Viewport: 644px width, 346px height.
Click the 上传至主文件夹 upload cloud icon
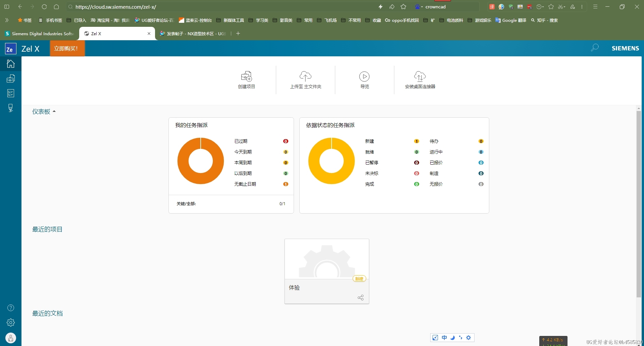tap(305, 76)
